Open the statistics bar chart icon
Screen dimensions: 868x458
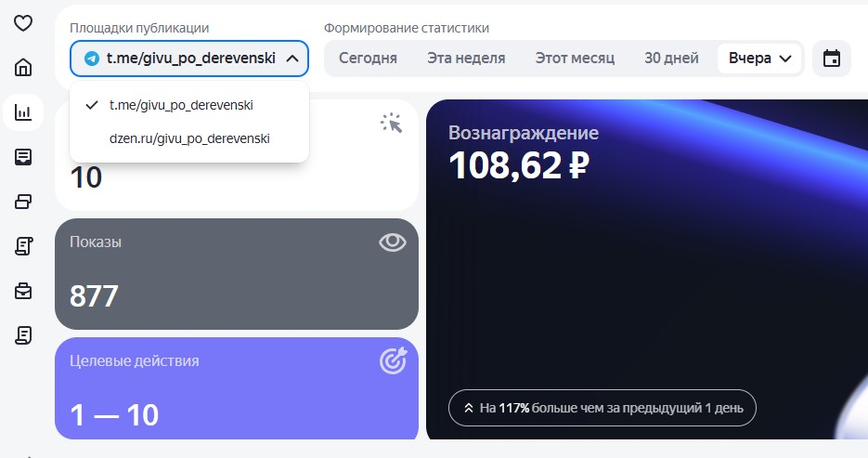[22, 112]
